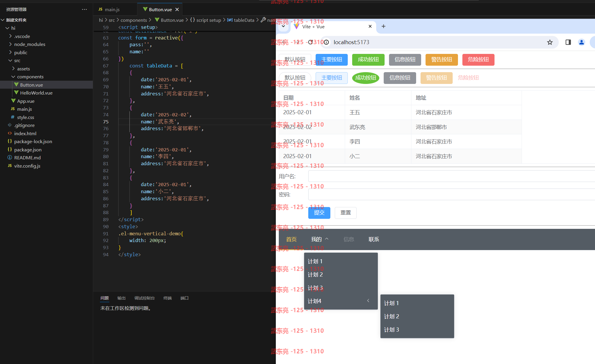Select 联系 in the navigation menu
The width and height of the screenshot is (595, 364).
point(374,239)
